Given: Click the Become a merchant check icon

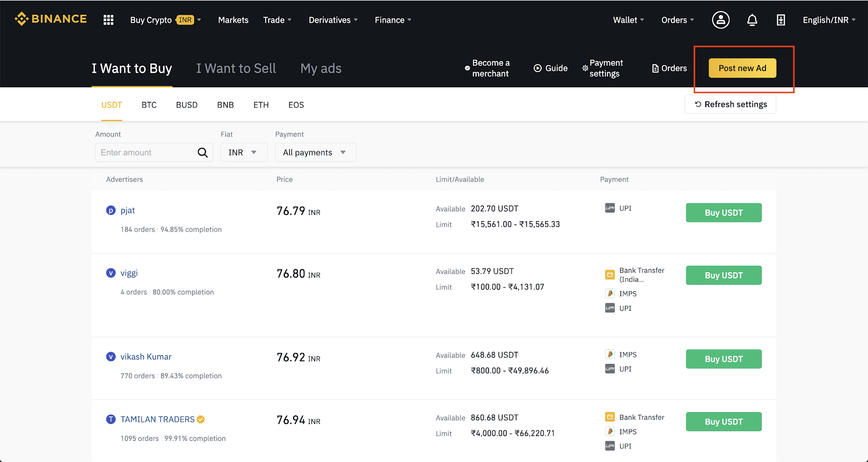Looking at the screenshot, I should 467,68.
